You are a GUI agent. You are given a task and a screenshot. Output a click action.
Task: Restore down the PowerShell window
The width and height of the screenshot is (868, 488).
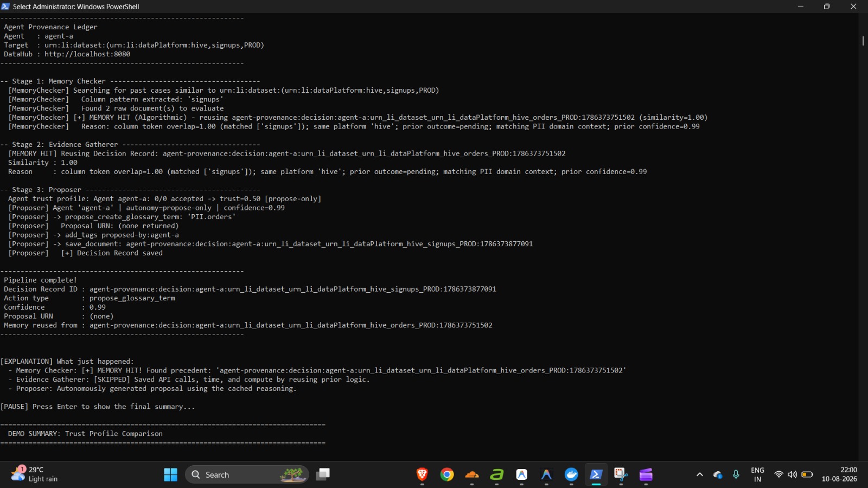click(x=827, y=7)
